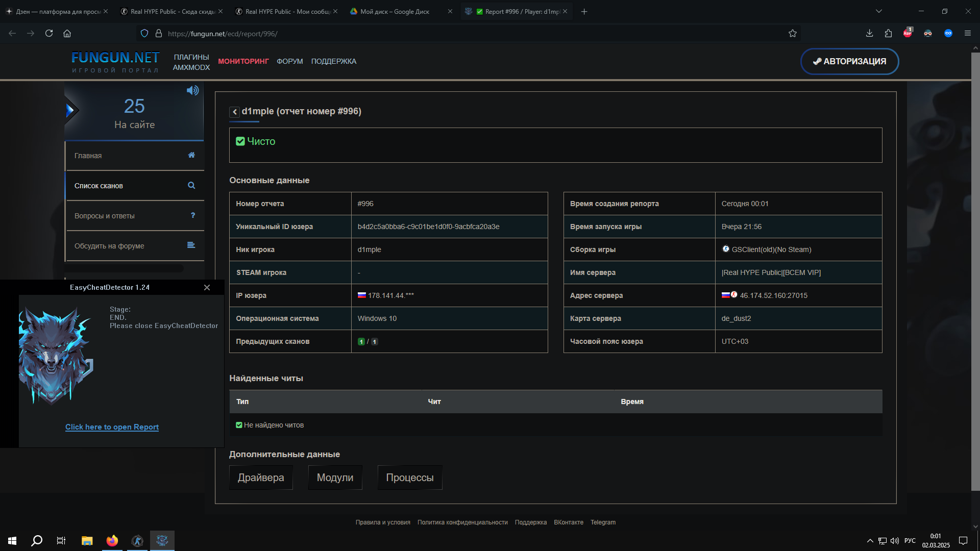Open Политика конфиденциальности footer link
The image size is (980, 551).
(x=462, y=522)
